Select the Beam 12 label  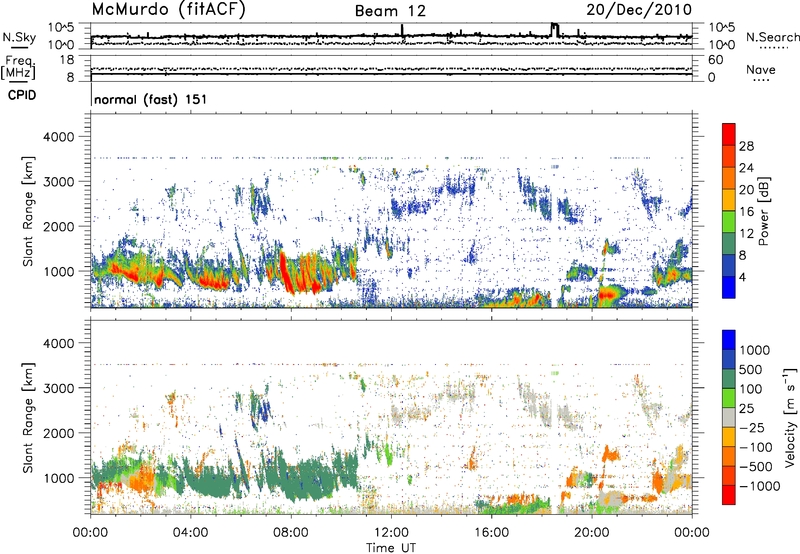coord(390,11)
